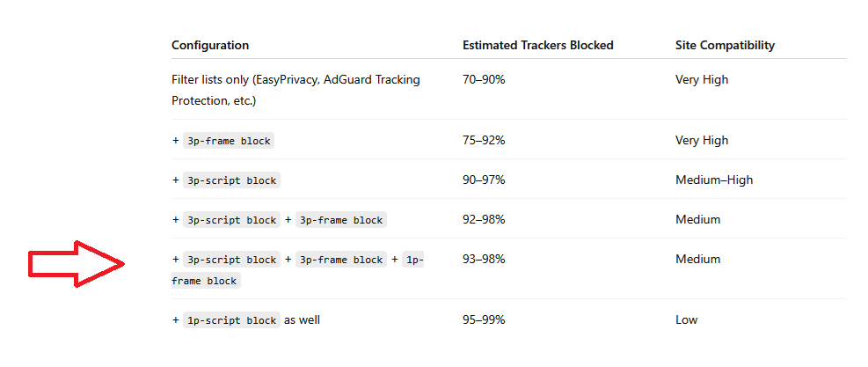
Task: Click Very High in the filter lists row
Action: 702,80
